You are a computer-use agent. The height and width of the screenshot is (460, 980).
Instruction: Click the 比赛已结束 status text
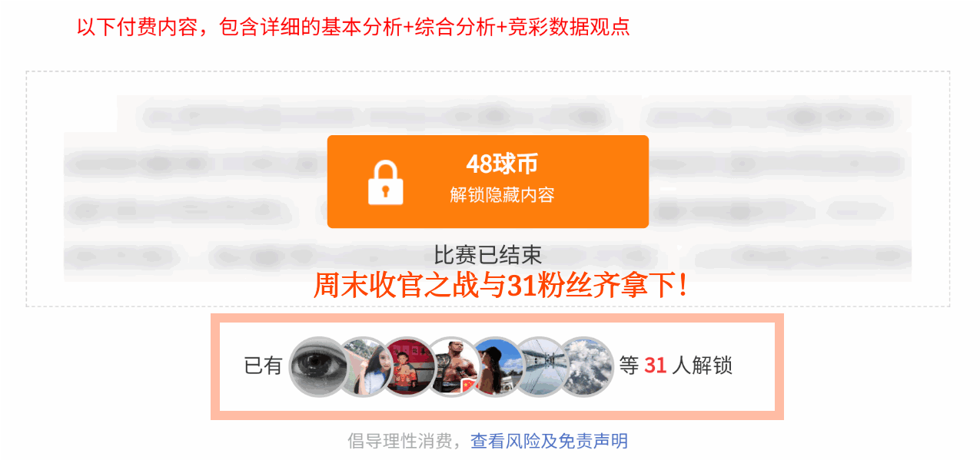point(488,255)
